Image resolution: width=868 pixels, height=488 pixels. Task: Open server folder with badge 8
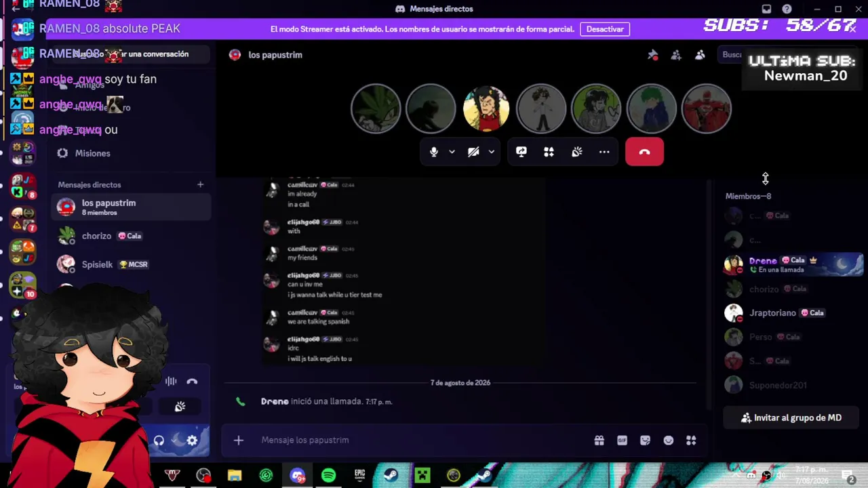pyautogui.click(x=22, y=186)
